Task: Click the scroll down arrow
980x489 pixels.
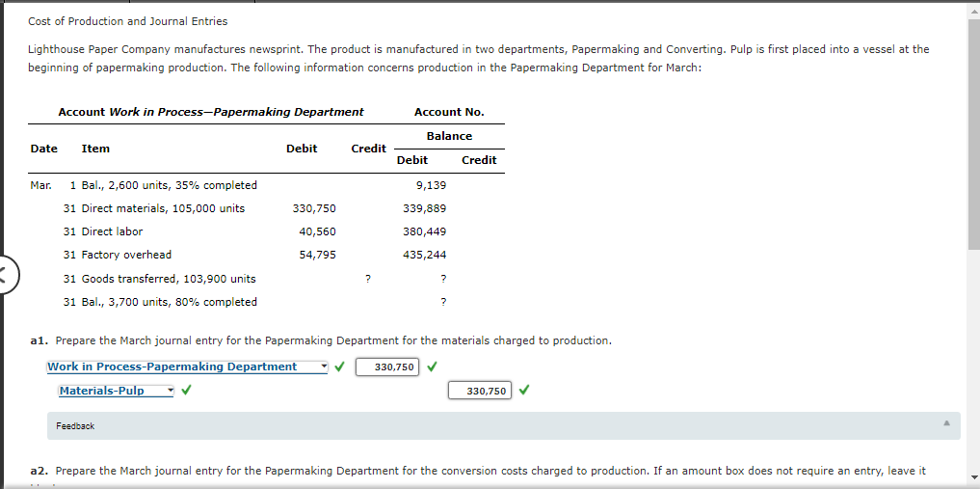Action: [x=973, y=477]
